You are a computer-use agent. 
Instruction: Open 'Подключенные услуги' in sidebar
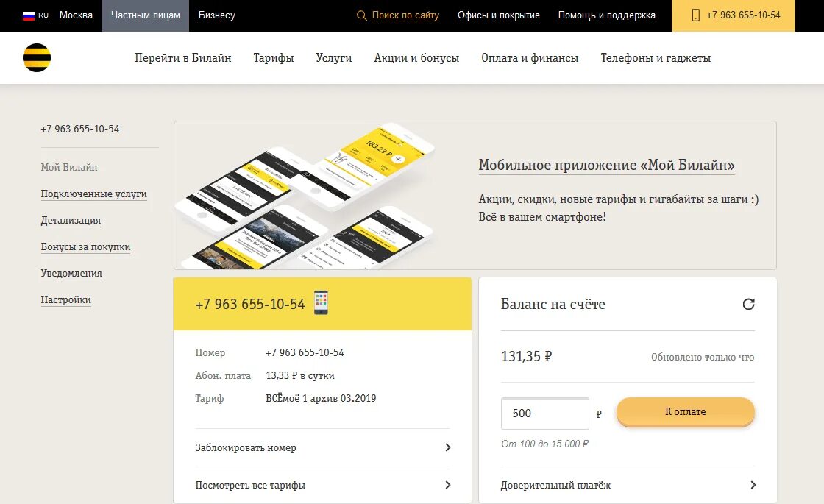pos(93,194)
